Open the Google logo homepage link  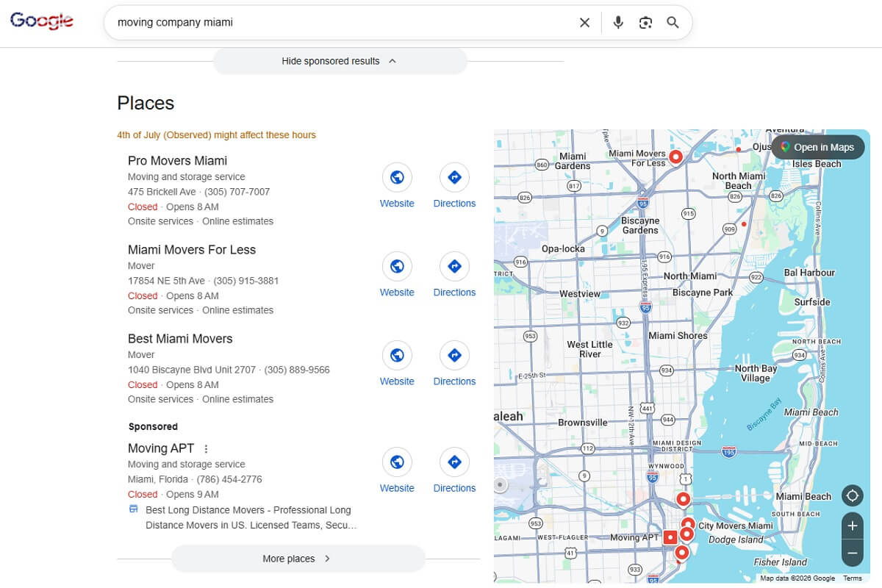[x=42, y=21]
